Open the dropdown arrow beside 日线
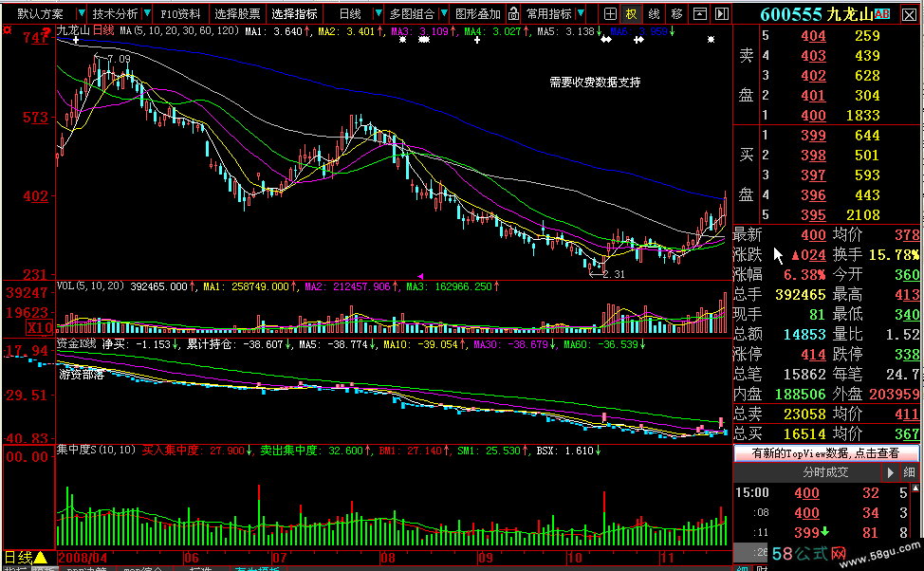924x571 pixels. tap(378, 13)
